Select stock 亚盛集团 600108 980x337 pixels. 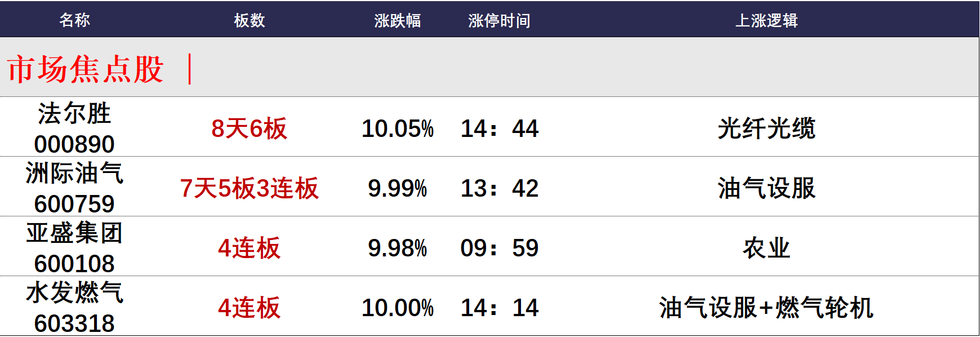coord(74,248)
